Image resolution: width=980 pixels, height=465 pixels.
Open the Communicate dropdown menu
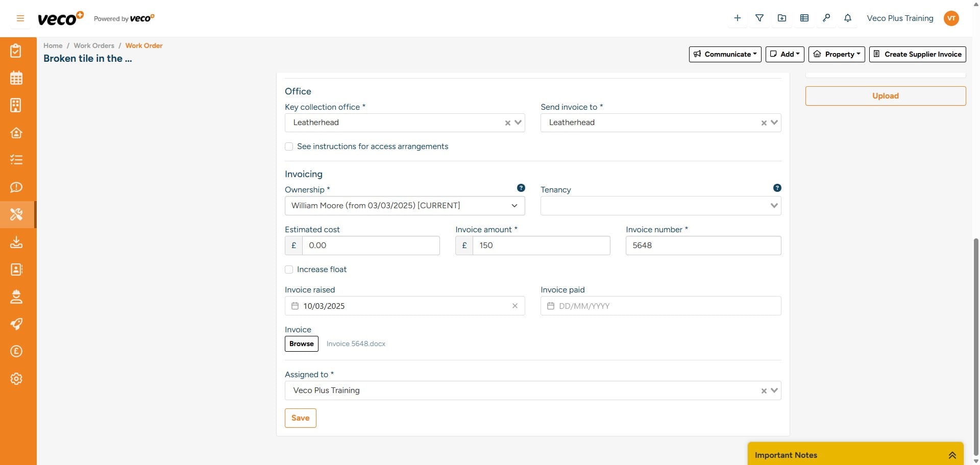click(725, 54)
